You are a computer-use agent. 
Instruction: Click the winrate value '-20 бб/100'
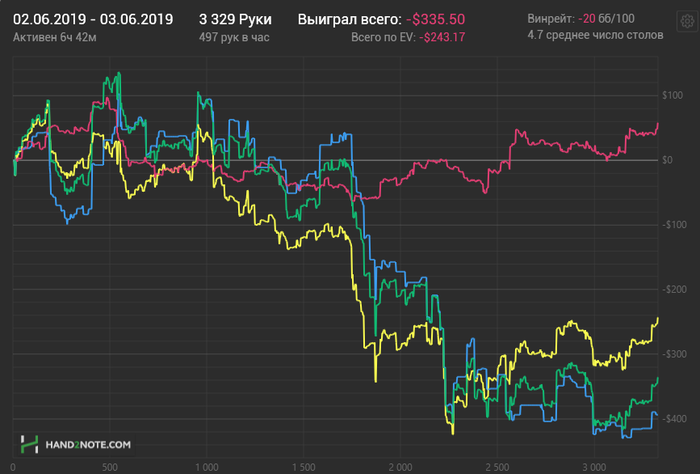click(x=606, y=19)
